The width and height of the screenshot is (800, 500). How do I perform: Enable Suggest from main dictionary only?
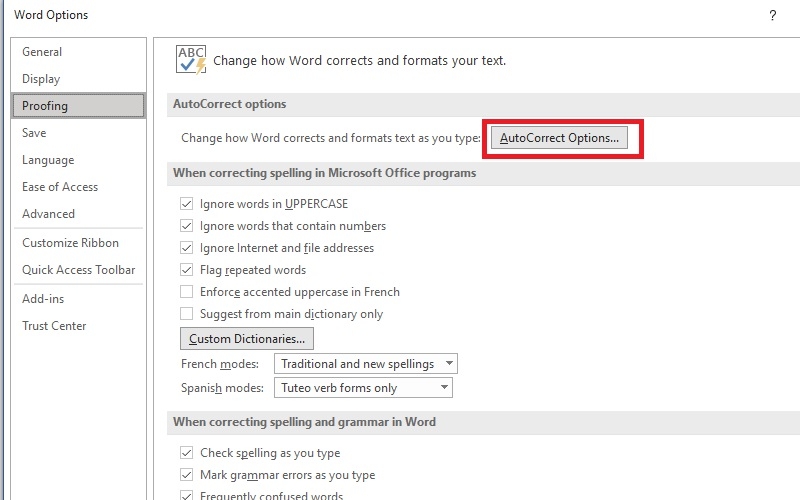click(186, 314)
